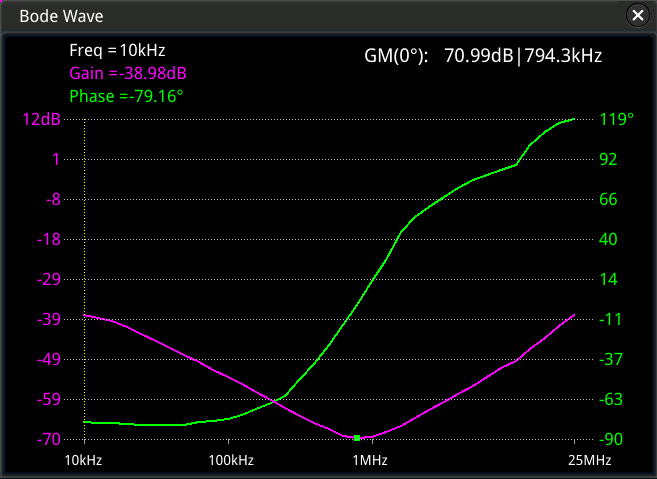The height and width of the screenshot is (479, 657).
Task: Click the 1MHz frequency axis label
Action: pyautogui.click(x=370, y=460)
